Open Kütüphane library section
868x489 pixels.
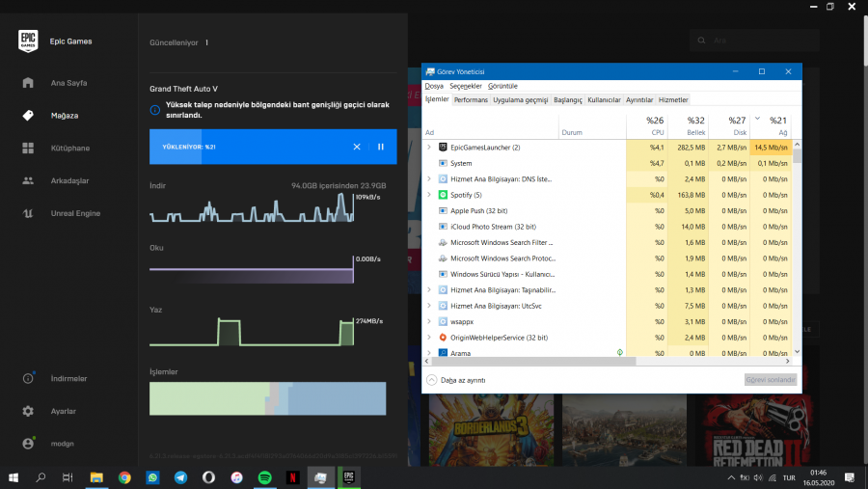click(x=69, y=148)
